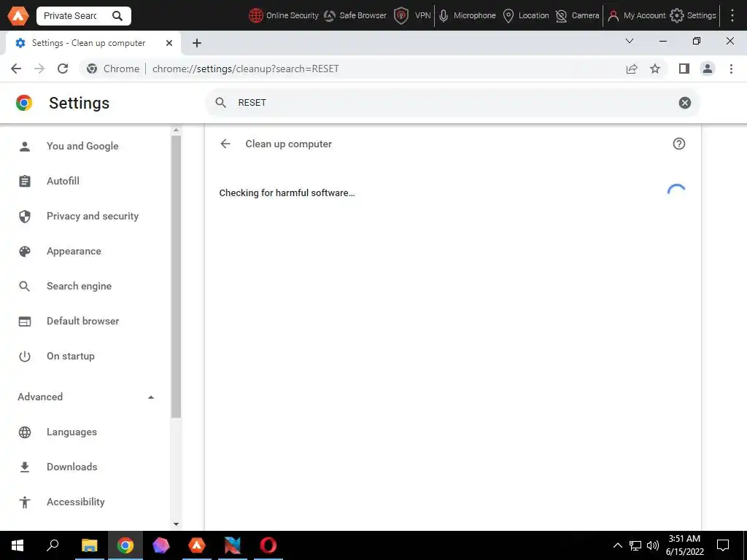Share this page icon
Image resolution: width=747 pixels, height=560 pixels.
tap(632, 69)
